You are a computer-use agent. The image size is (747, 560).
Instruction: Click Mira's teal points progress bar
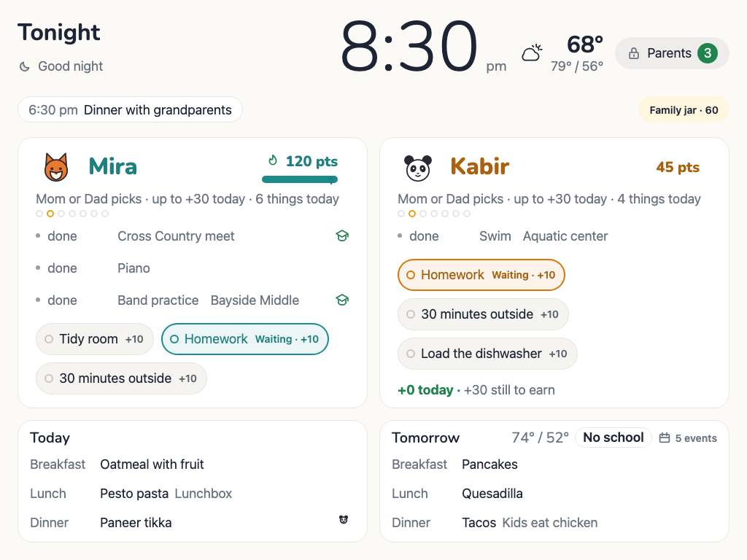point(300,179)
